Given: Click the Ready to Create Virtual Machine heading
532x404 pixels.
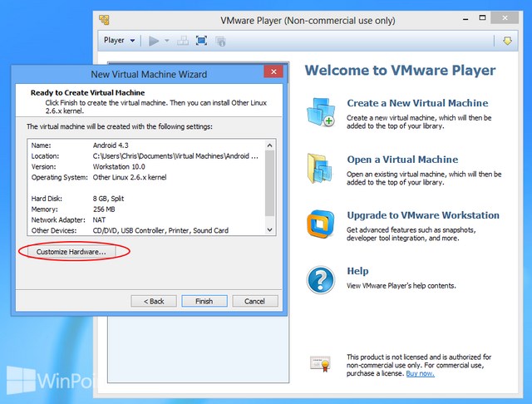Looking at the screenshot, I should (x=87, y=92).
